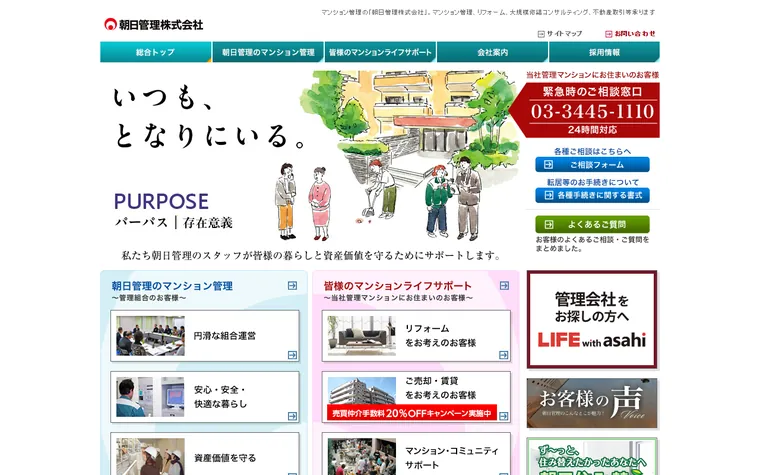Click 朝日管理のマンション管理 section heading

pos(172,286)
